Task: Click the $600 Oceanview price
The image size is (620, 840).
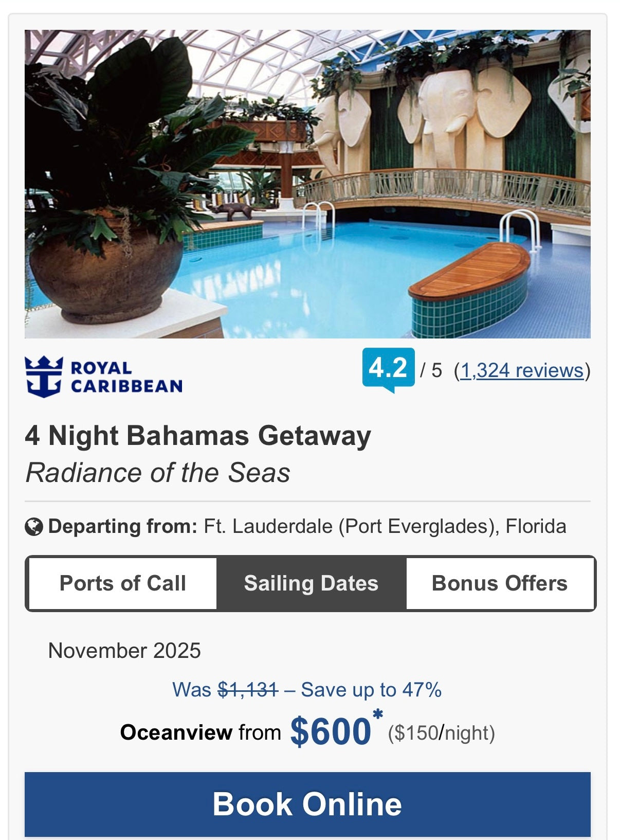Action: pyautogui.click(x=330, y=732)
